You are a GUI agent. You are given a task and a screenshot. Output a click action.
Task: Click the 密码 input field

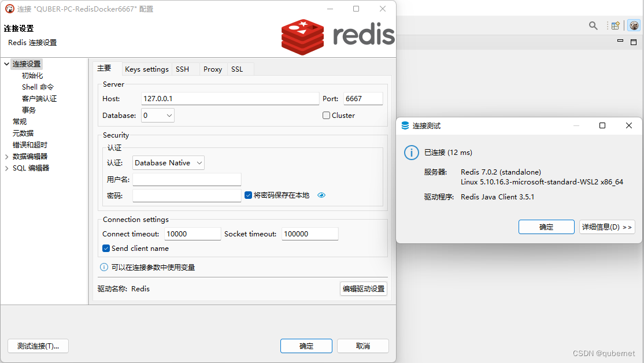(187, 195)
